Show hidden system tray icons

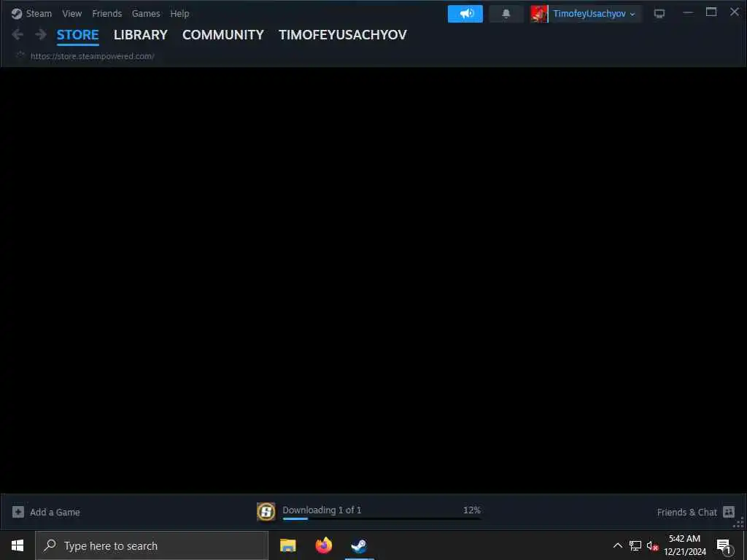(617, 545)
